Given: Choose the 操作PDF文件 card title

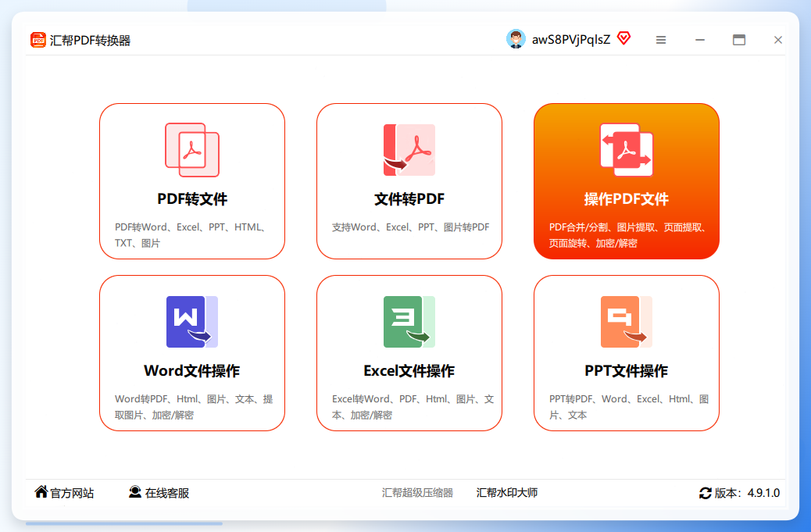Looking at the screenshot, I should (x=627, y=199).
